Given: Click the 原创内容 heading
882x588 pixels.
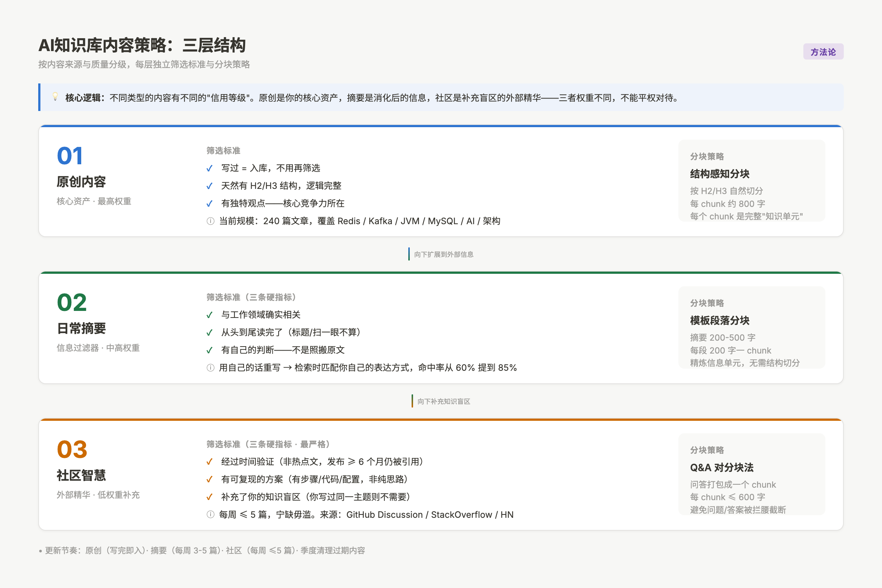Looking at the screenshot, I should click(81, 182).
